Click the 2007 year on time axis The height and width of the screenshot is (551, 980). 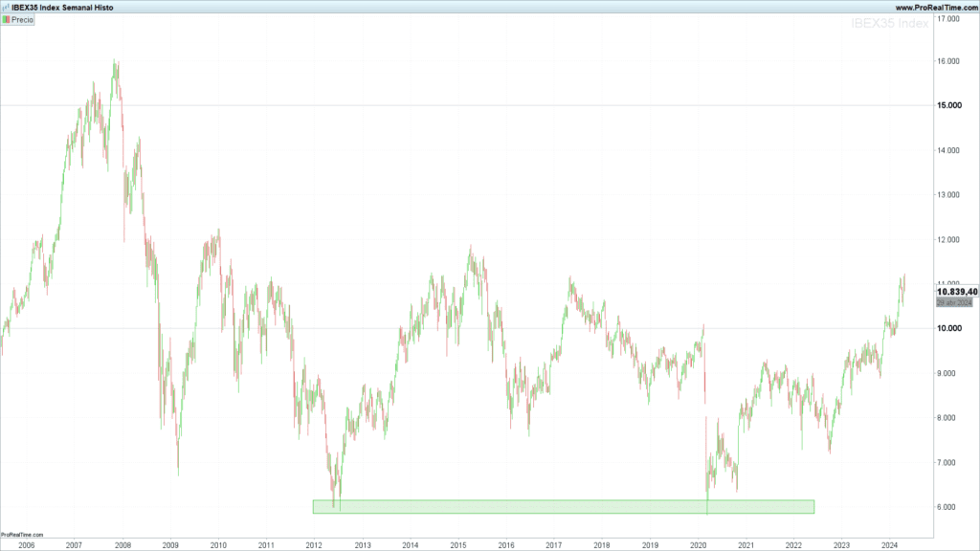[x=74, y=545]
